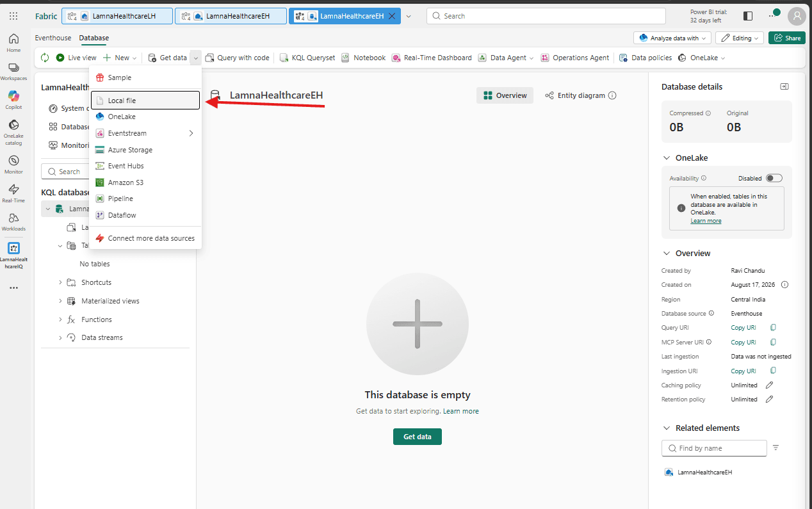The image size is (812, 509).
Task: Expand the tab overflow chevron
Action: point(409,16)
